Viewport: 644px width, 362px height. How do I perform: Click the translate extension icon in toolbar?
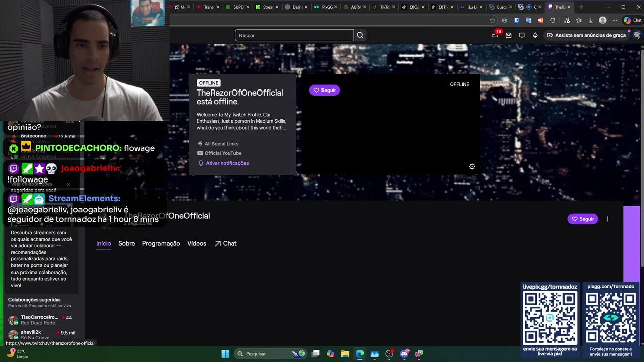(x=528, y=20)
